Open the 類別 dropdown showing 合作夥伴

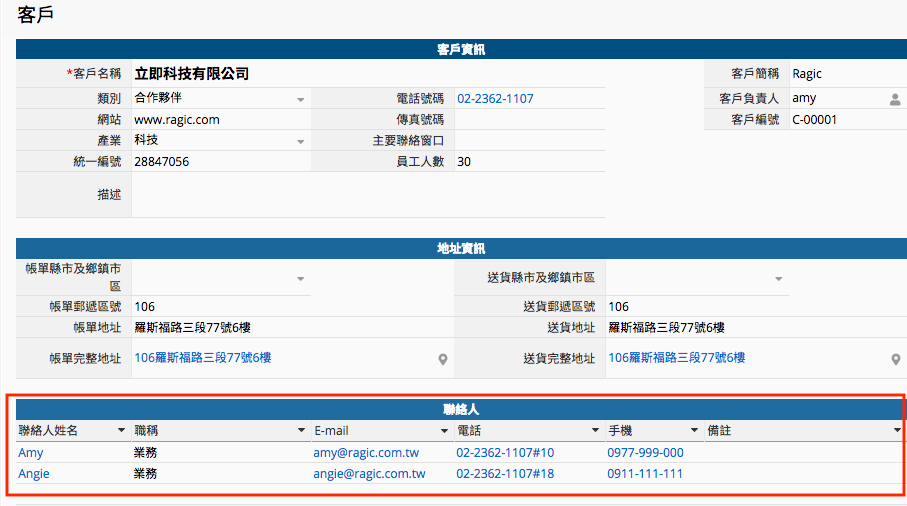pyautogui.click(x=300, y=100)
